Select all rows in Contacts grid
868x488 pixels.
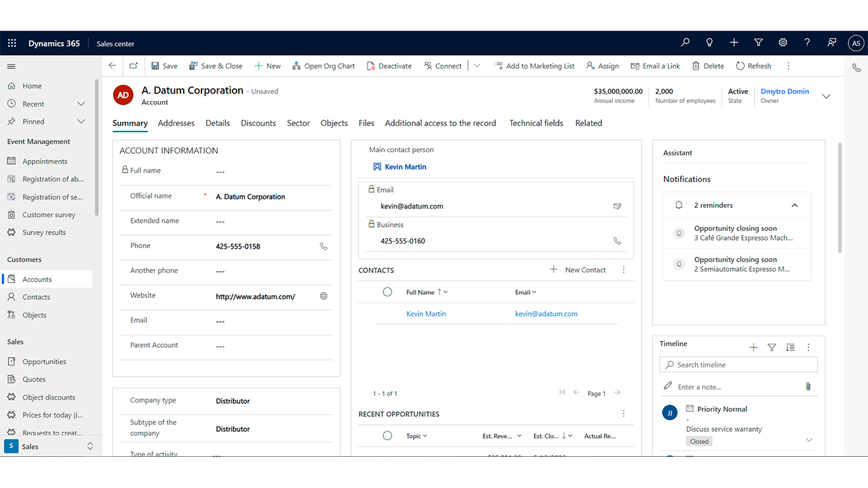pyautogui.click(x=387, y=292)
